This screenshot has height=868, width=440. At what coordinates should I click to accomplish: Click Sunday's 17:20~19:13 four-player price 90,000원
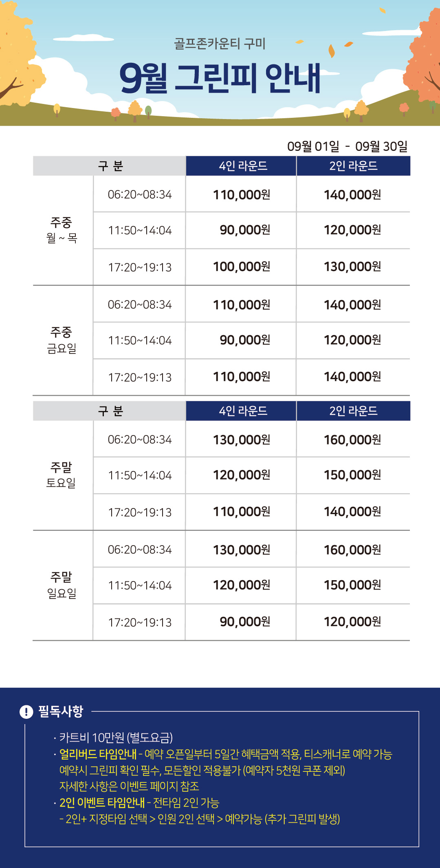pyautogui.click(x=245, y=622)
